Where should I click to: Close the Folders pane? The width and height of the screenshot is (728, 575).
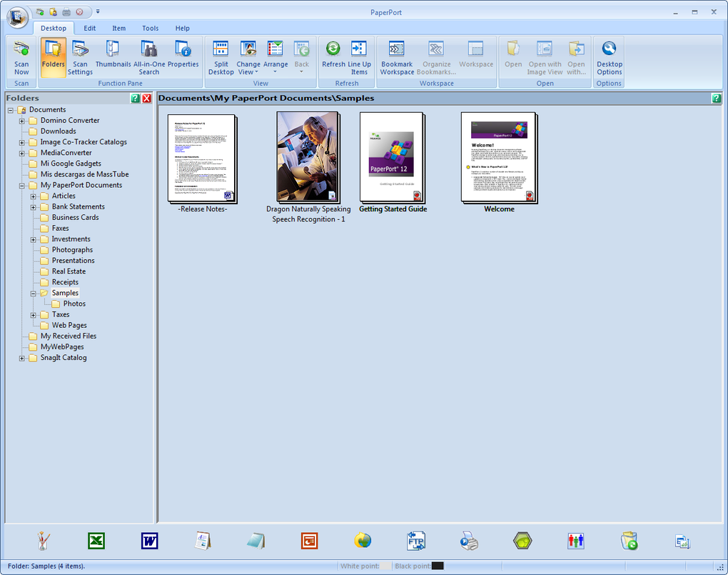[147, 98]
